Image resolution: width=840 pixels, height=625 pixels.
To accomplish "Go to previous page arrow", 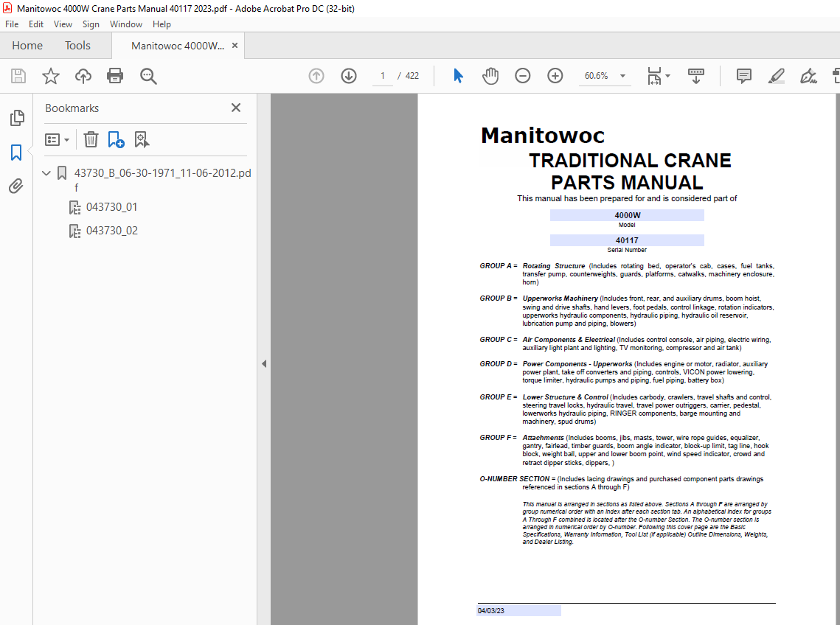I will click(316, 76).
